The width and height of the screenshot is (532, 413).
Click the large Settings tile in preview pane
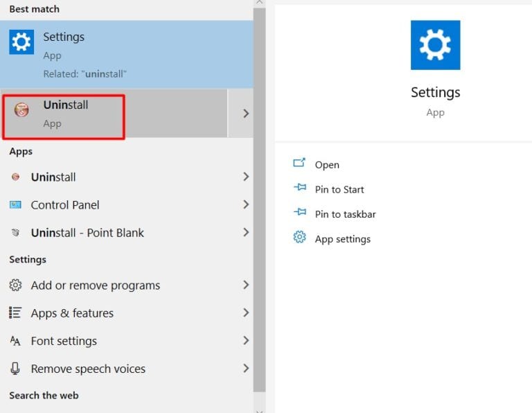435,45
